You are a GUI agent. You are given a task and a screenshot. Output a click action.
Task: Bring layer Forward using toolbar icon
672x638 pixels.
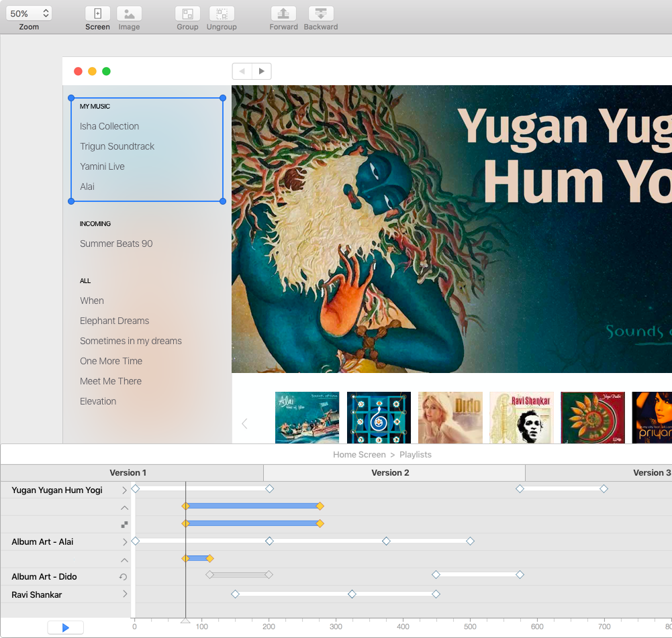(283, 14)
